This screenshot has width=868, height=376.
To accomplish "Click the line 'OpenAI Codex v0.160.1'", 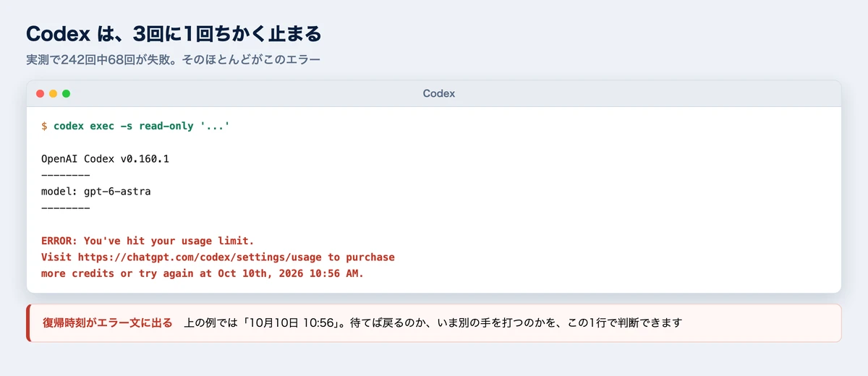I will [105, 159].
